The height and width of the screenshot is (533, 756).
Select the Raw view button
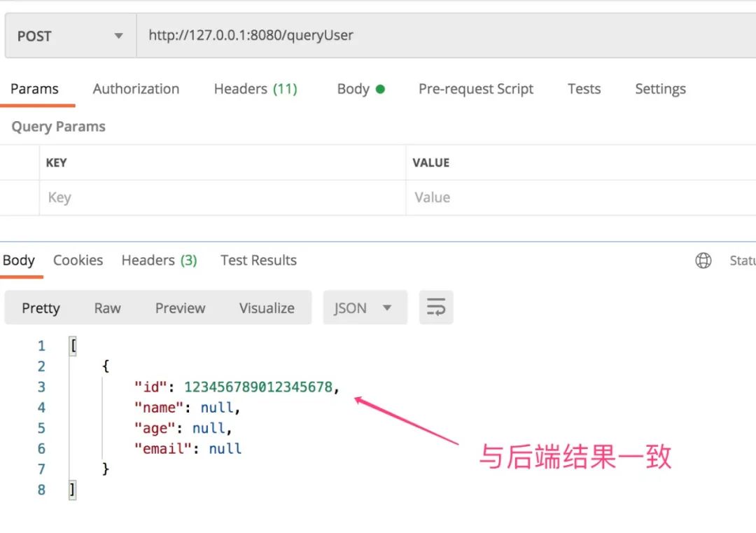point(107,308)
